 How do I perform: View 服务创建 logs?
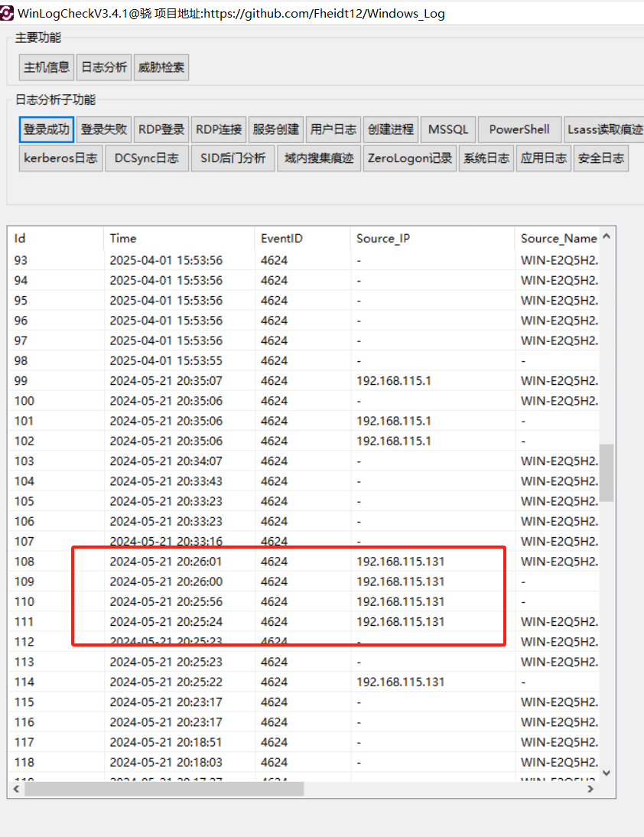tap(276, 130)
